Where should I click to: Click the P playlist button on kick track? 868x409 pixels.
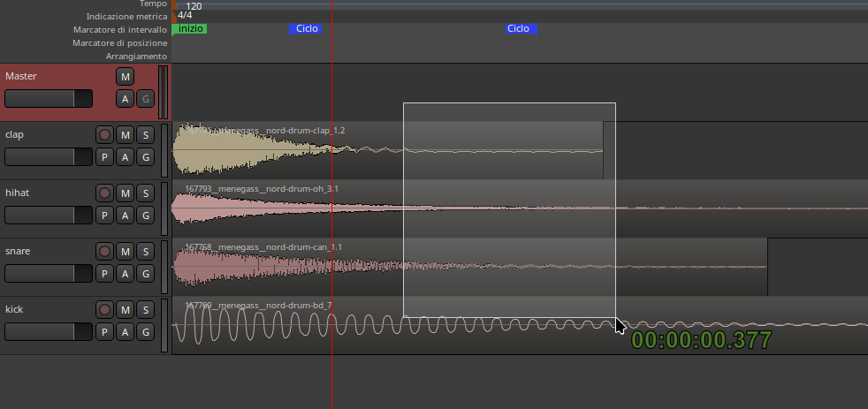coord(104,332)
